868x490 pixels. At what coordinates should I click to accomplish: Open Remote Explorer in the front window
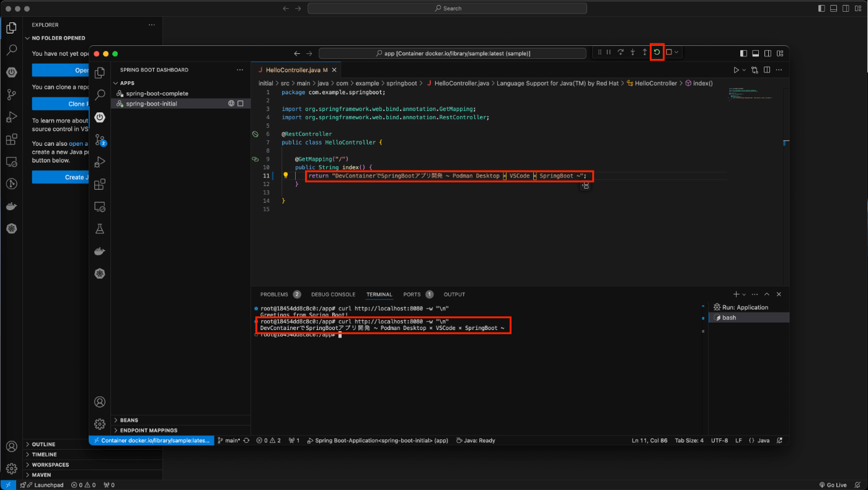click(100, 207)
